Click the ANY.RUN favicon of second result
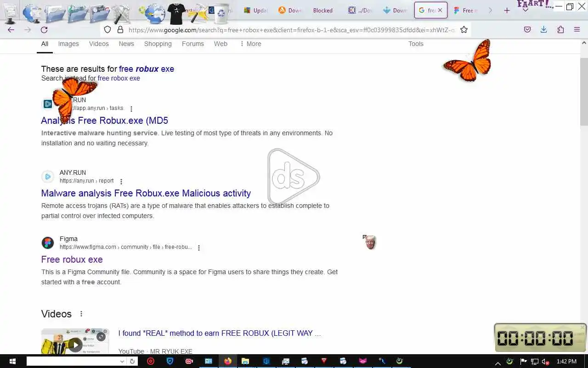The width and height of the screenshot is (588, 368). coord(48,177)
